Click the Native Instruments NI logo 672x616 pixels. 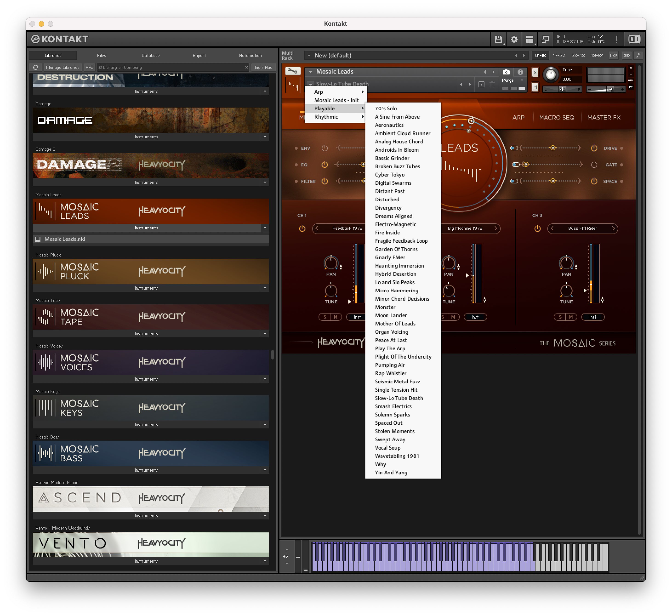(x=634, y=39)
